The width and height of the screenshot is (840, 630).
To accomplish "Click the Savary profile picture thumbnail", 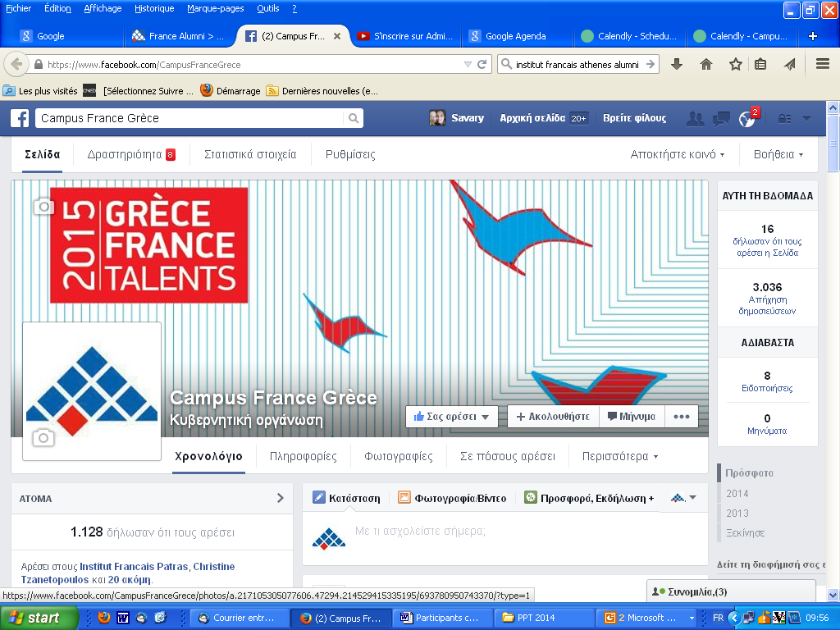I will (x=437, y=118).
